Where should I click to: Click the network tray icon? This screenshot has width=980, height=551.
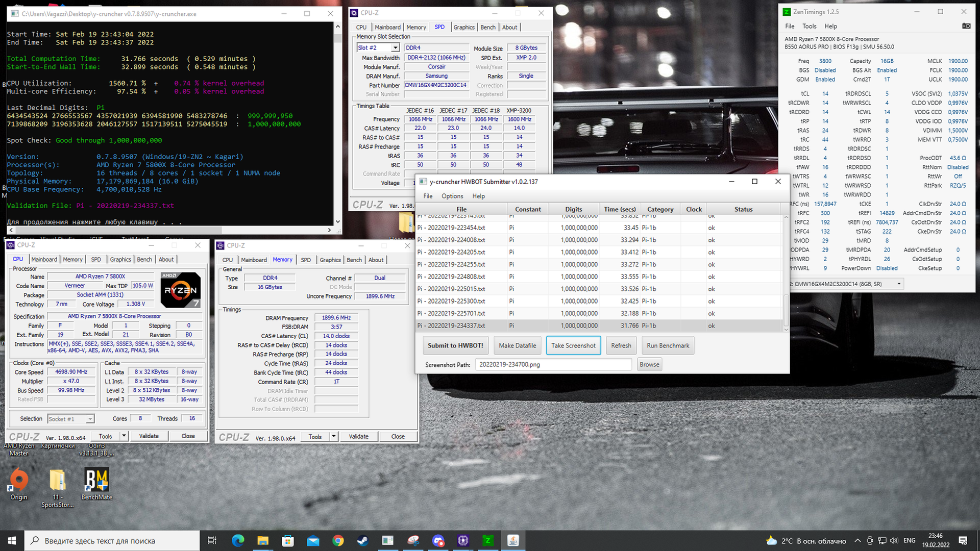882,541
